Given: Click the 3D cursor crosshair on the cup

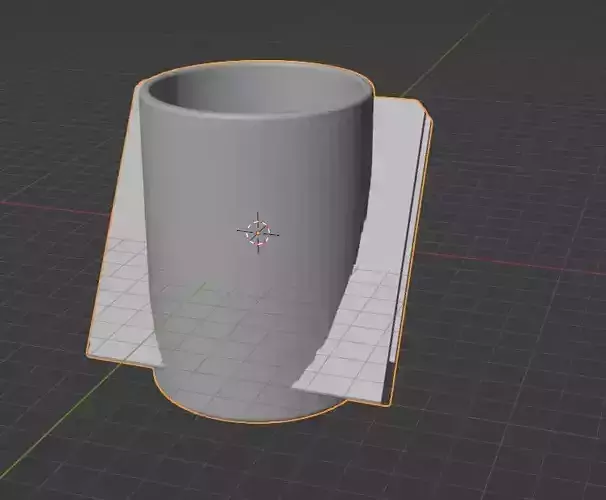Looking at the screenshot, I should coord(258,233).
